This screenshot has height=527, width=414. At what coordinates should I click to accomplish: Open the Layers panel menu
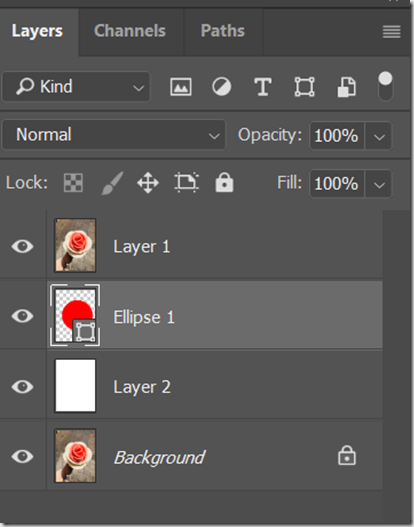point(391,32)
